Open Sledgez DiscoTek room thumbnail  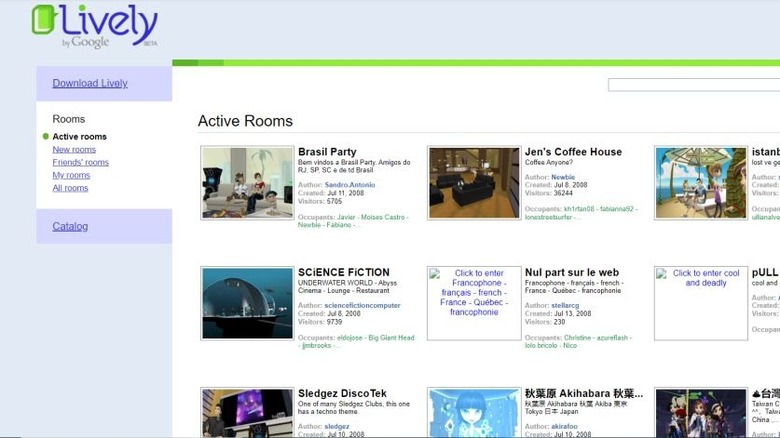(247, 413)
